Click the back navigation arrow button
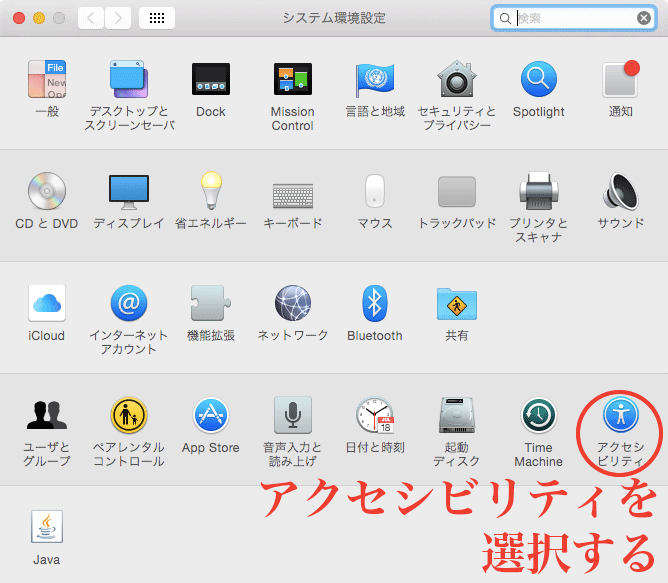Image resolution: width=668 pixels, height=583 pixels. click(91, 18)
